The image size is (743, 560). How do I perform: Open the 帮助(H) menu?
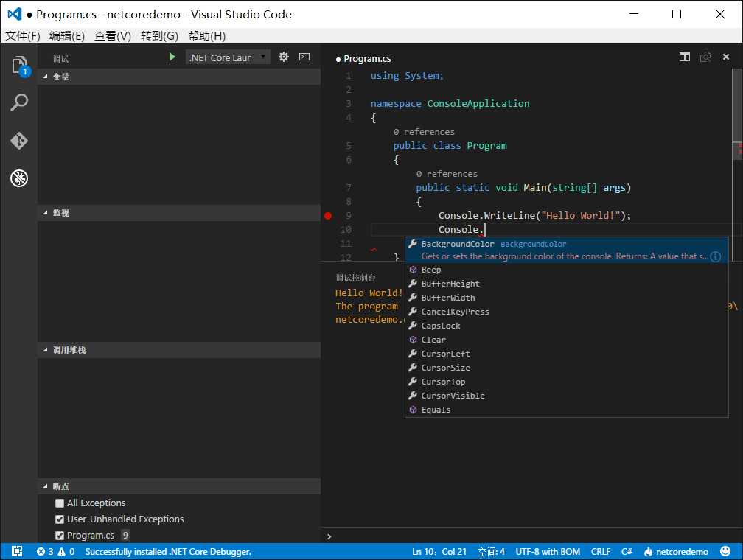click(206, 36)
